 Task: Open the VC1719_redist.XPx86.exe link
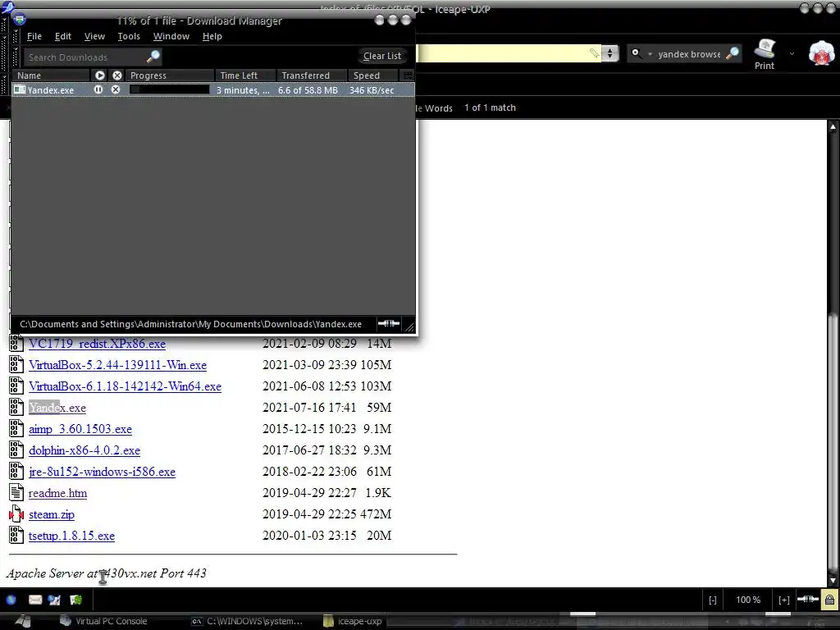tap(97, 344)
